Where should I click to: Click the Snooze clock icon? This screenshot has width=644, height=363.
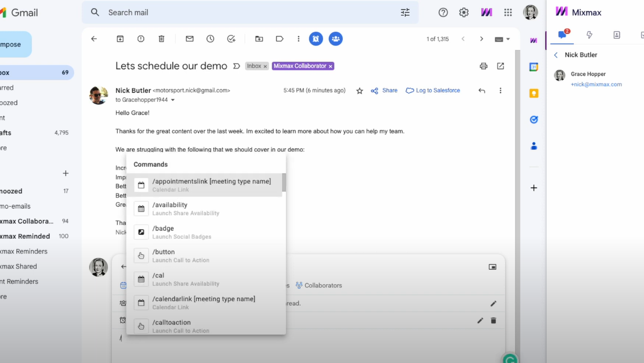[x=210, y=39]
